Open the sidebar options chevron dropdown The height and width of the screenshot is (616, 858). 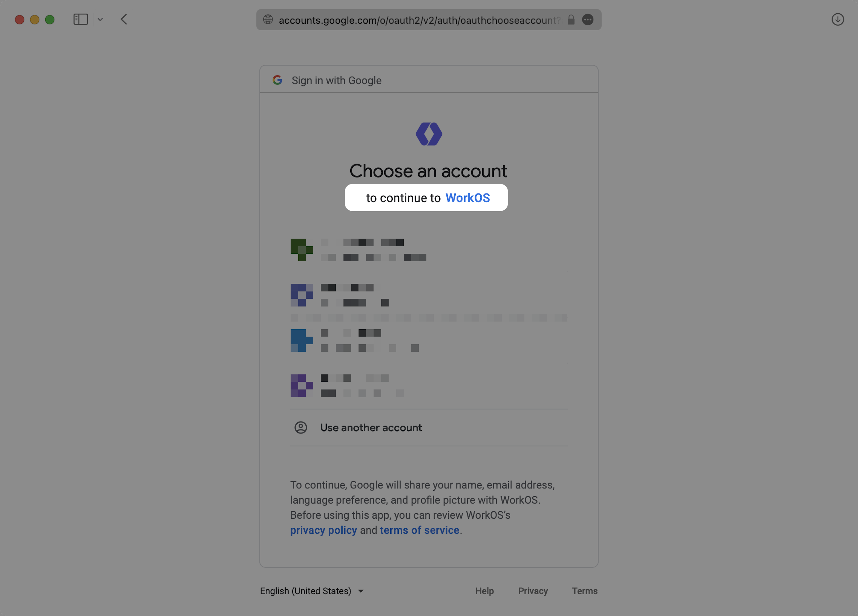pos(100,19)
